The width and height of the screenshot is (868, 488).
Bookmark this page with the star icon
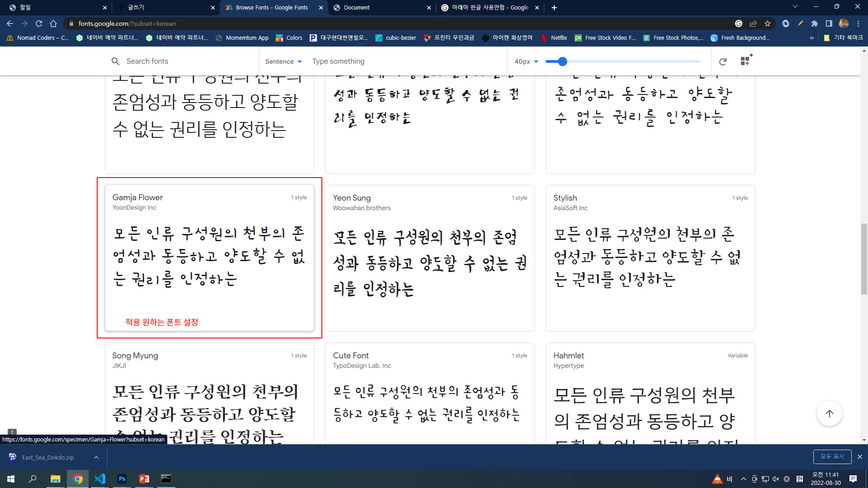768,23
